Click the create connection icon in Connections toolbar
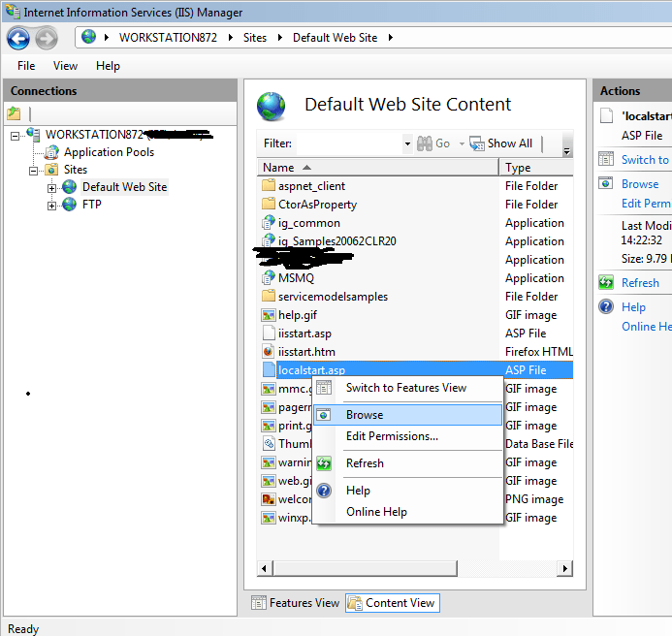Screen dimensions: 672x636 click(14, 113)
